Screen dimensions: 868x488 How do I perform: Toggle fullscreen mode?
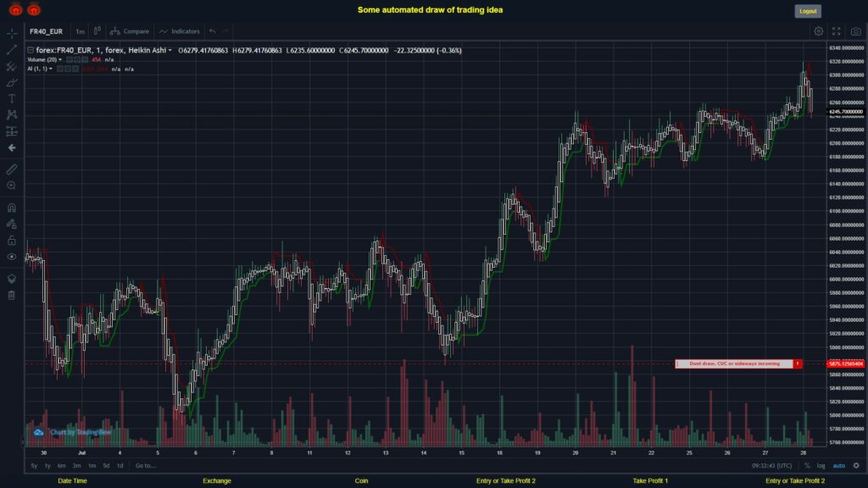point(837,31)
